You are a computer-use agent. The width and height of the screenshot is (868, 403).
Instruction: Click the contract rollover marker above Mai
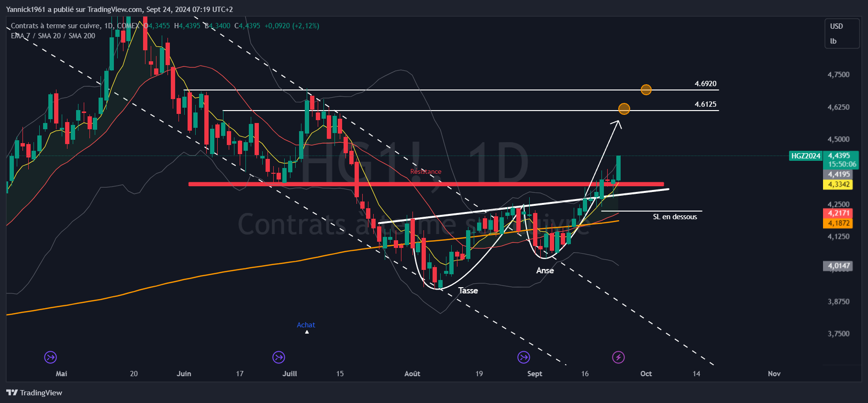tap(50, 357)
